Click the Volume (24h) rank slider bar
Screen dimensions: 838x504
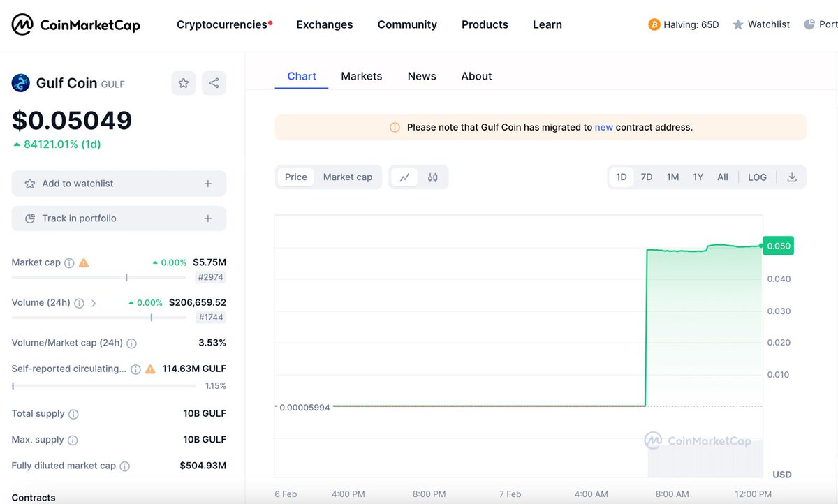98,317
